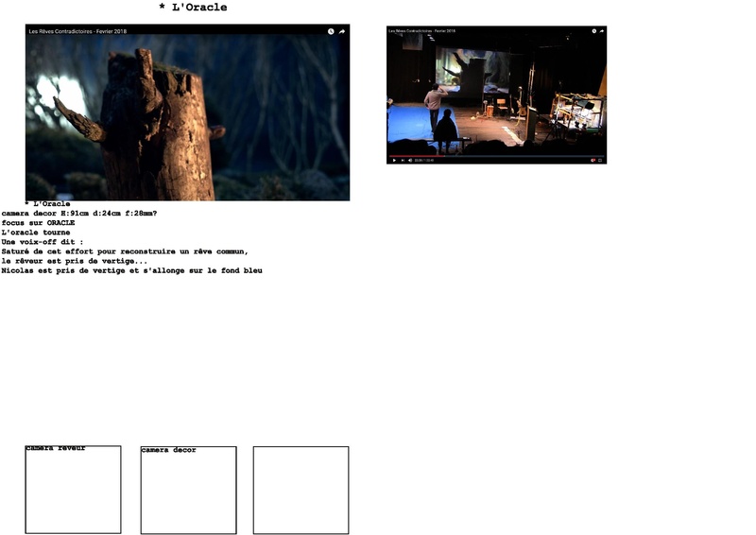Click the "Saturé de cet effort" line

pos(125,251)
